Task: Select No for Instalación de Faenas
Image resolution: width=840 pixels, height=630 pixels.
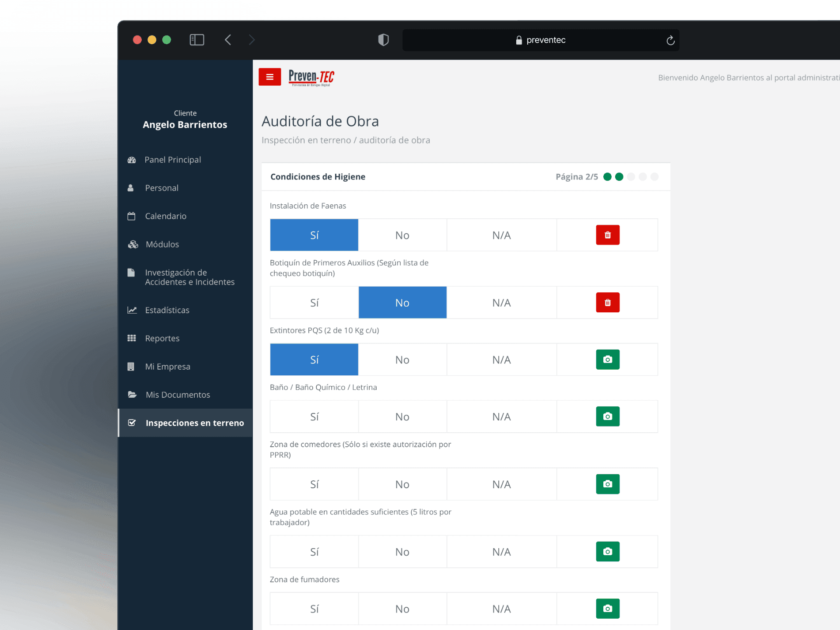Action: point(402,235)
